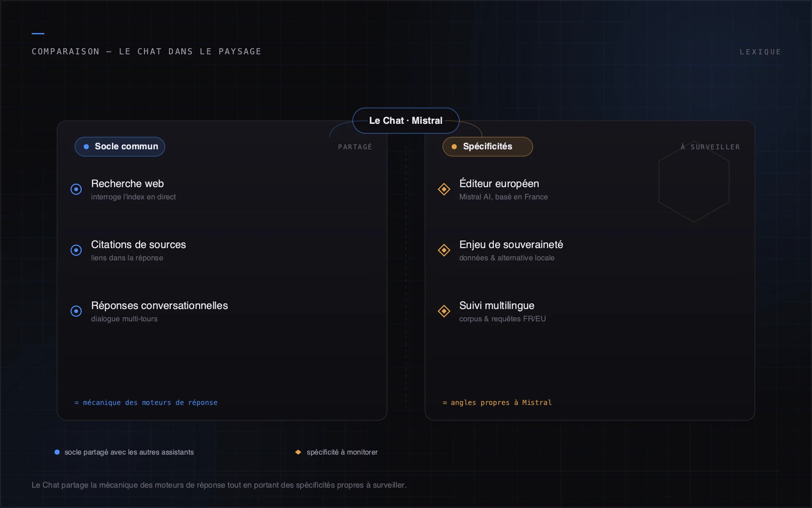Click the orange diamond icon beside Éditeur européen

[x=444, y=189]
